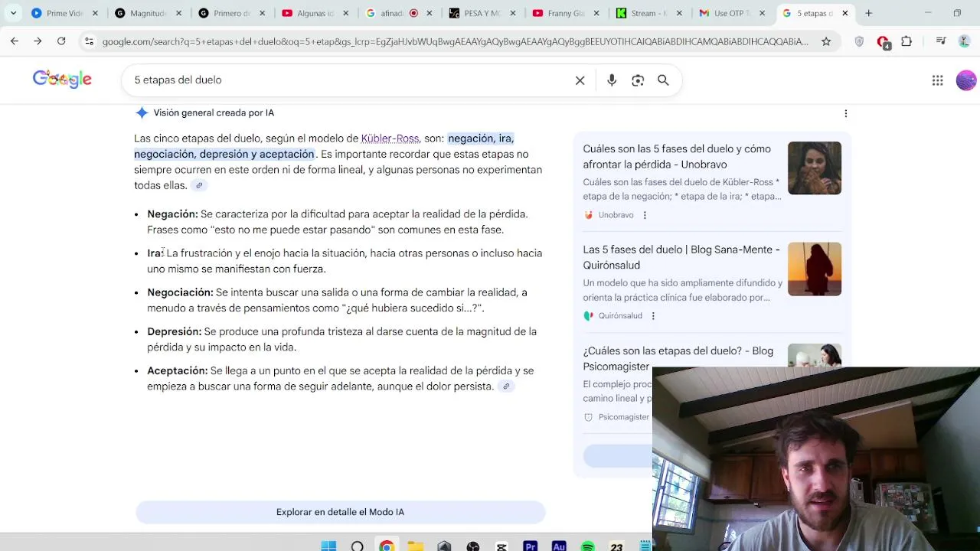Screen dimensions: 980x551
Task: Open OBS Studio from taskbar
Action: point(472,546)
